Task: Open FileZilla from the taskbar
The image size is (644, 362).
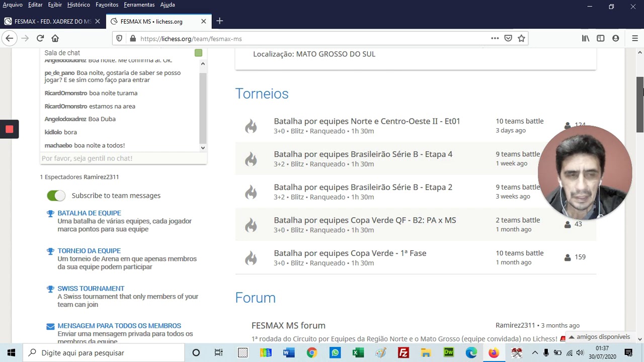Action: 404,353
